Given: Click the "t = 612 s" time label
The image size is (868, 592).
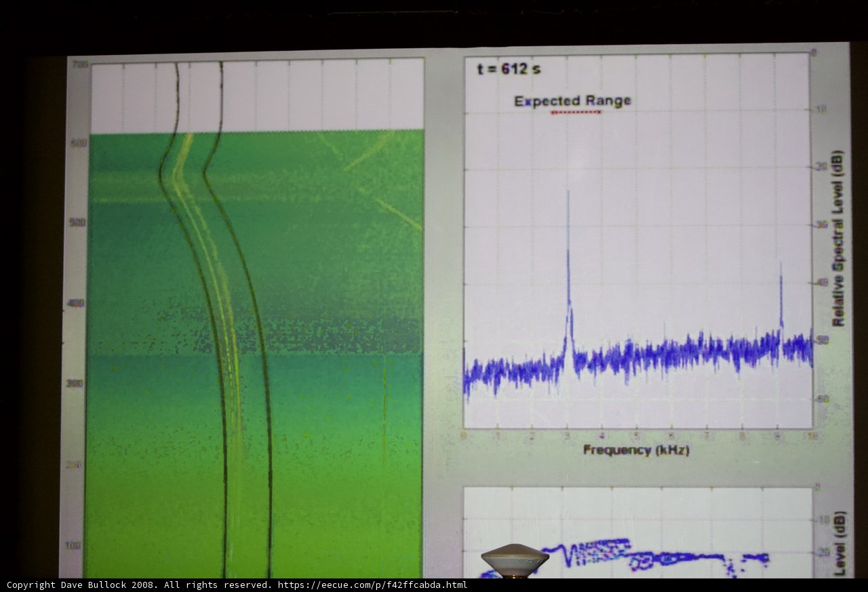Looking at the screenshot, I should click(509, 68).
